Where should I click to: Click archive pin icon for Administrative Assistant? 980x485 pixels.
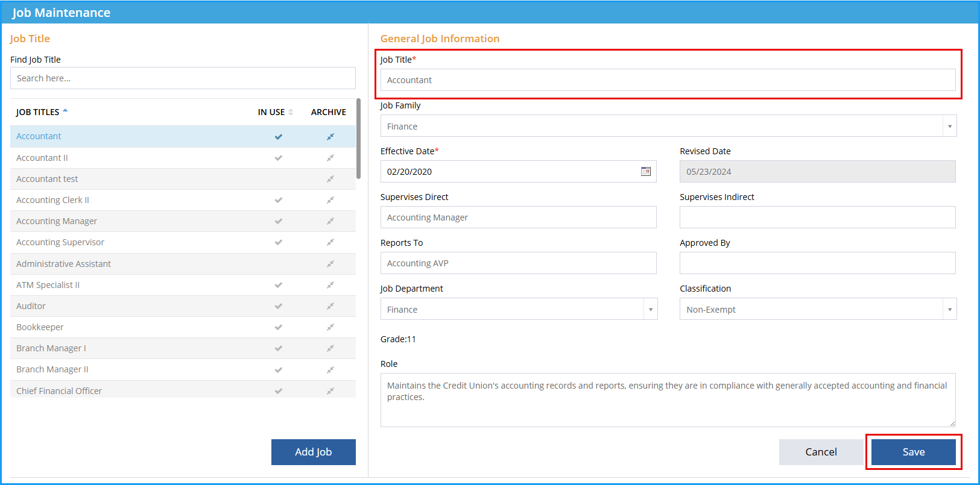[x=330, y=264]
